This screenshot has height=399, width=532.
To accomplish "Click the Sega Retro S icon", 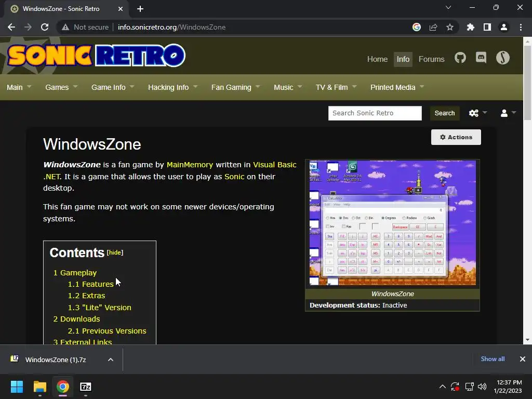I will pos(503,58).
